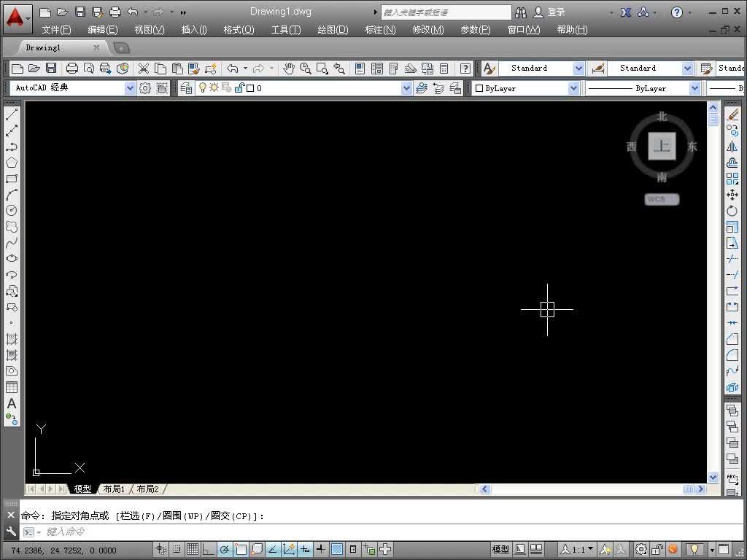This screenshot has width=747, height=560.
Task: Open Workspace Settings gear beside AutoCAD 经典
Action: (x=145, y=88)
